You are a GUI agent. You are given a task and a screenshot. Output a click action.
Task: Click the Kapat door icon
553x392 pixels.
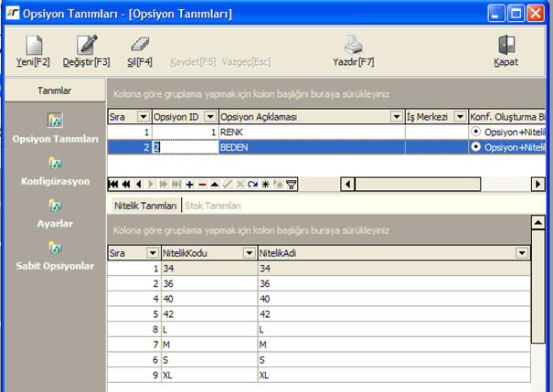pos(506,45)
